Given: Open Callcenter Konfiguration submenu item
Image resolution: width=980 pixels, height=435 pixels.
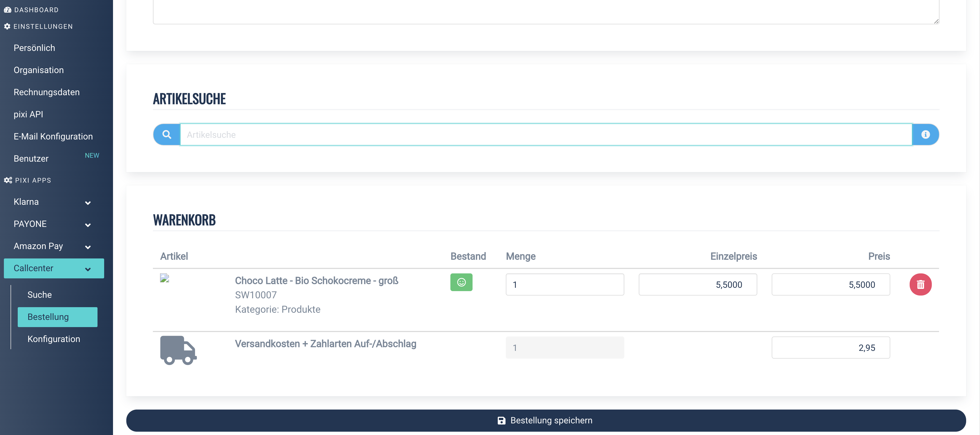Looking at the screenshot, I should pos(54,339).
